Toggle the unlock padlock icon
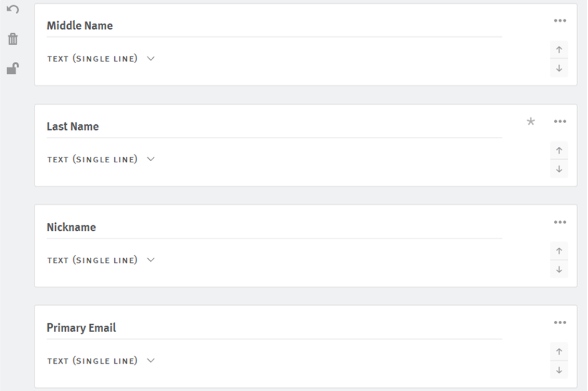Viewport: 588px width, 391px height. click(13, 69)
